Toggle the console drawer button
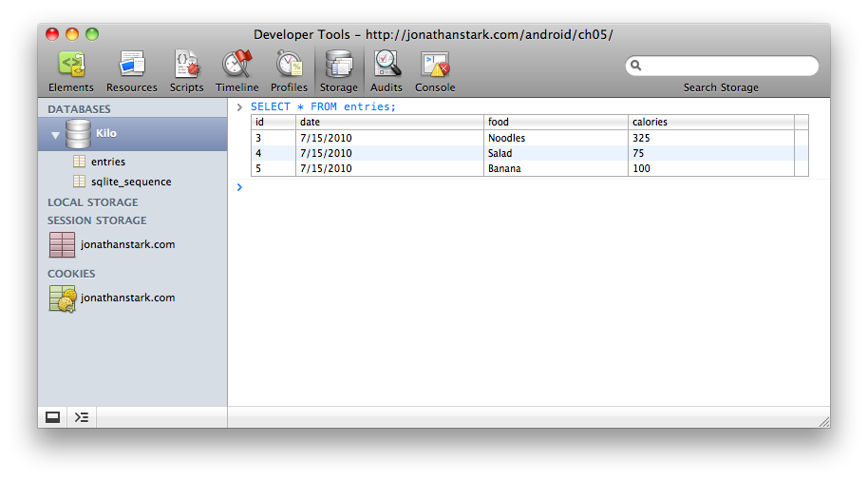The width and height of the screenshot is (868, 480). (82, 417)
